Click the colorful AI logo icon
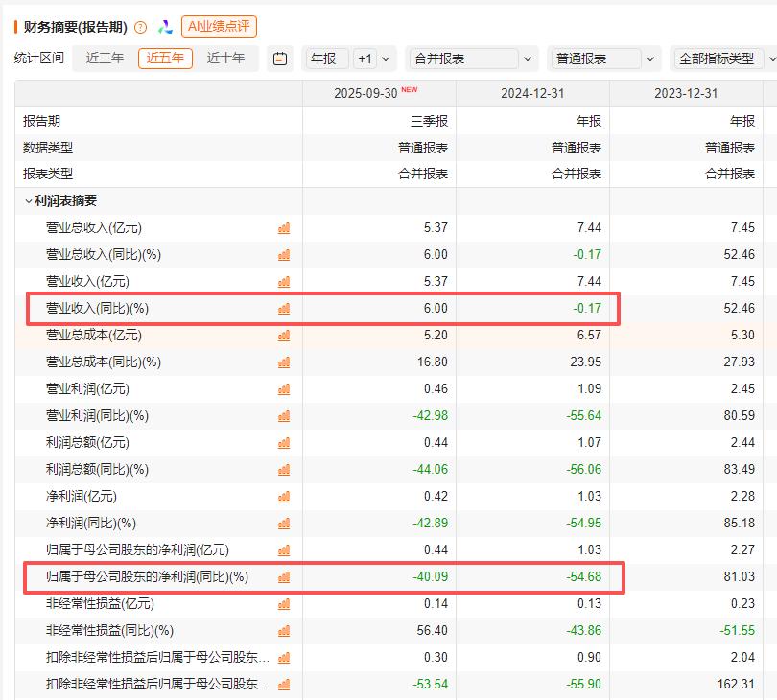 [165, 28]
